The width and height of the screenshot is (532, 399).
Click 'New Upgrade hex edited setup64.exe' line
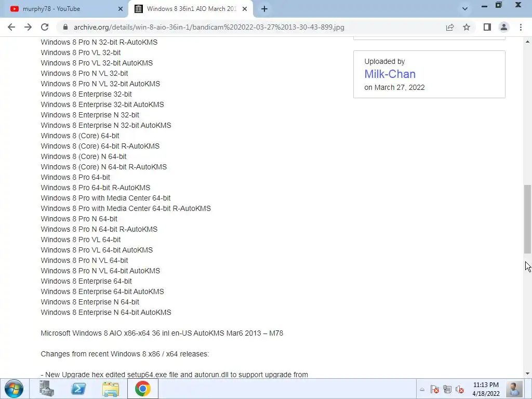click(175, 375)
